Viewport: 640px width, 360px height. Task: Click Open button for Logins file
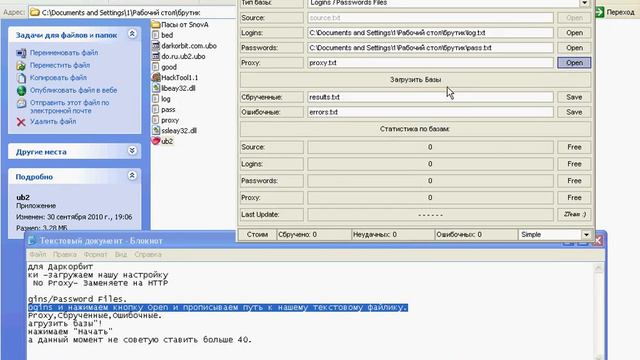pos(574,33)
